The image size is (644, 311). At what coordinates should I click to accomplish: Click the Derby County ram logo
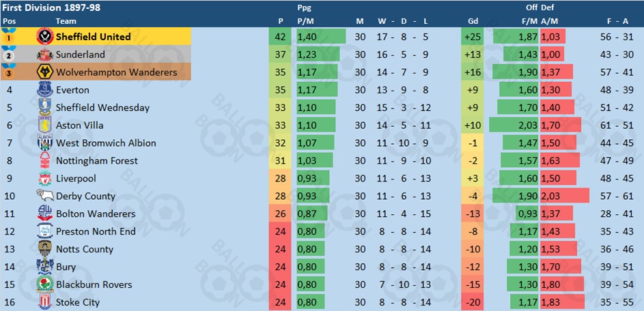(x=45, y=196)
